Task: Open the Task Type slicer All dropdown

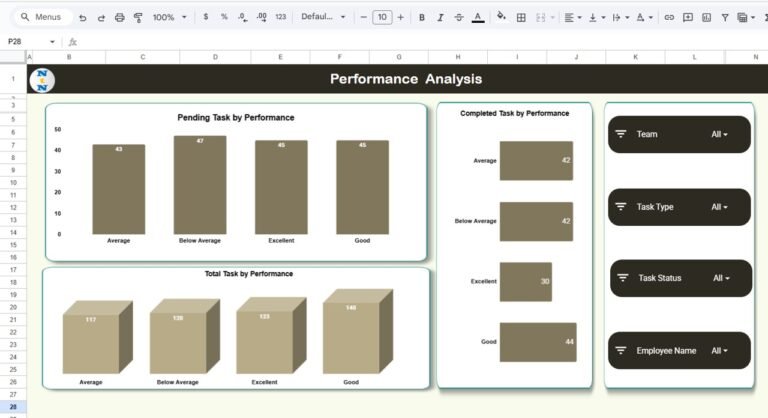Action: tap(720, 207)
